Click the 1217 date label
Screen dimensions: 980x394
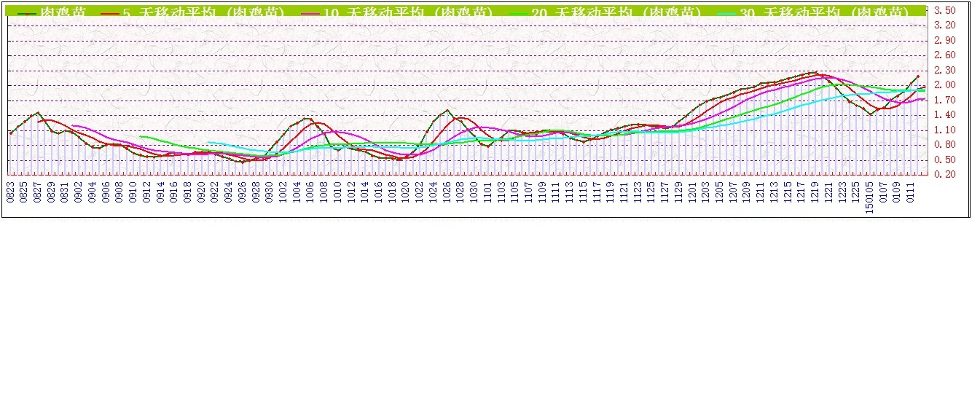pyautogui.click(x=800, y=192)
